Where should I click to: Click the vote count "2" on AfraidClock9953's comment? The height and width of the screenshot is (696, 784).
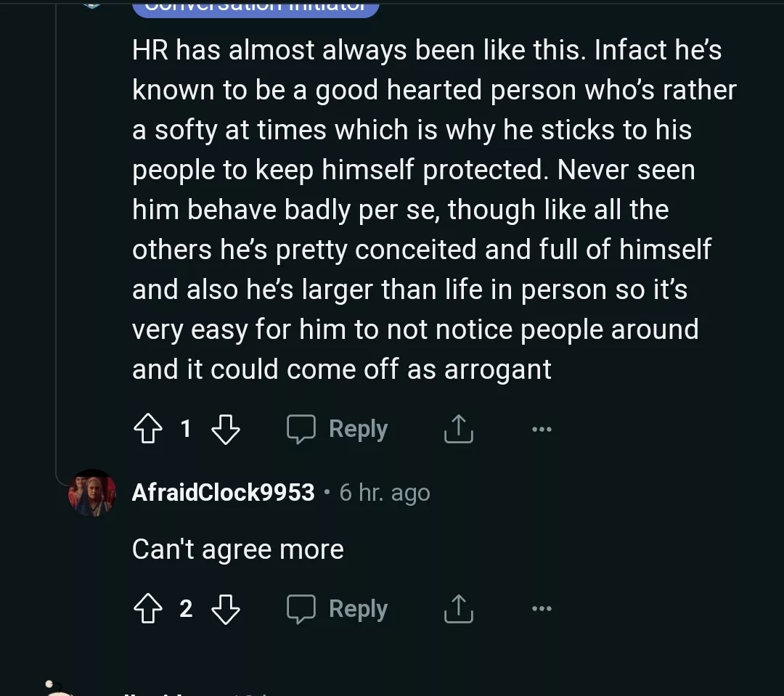click(x=186, y=609)
